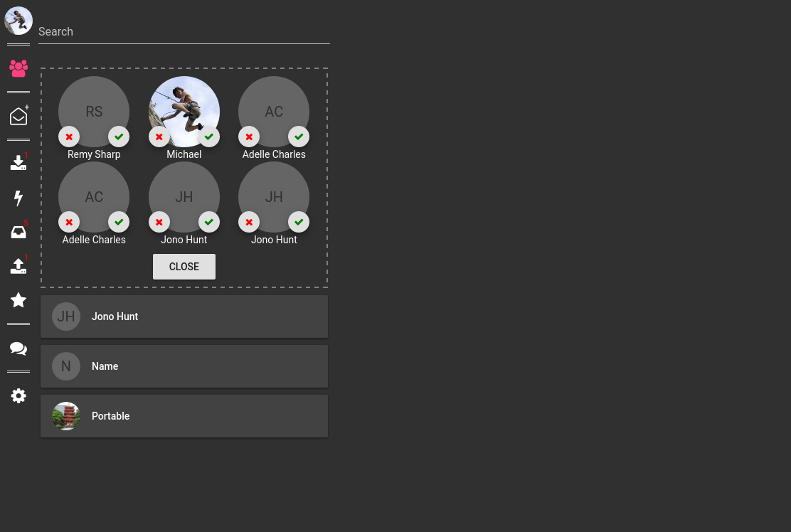Open the uploads icon in sidebar
The height and width of the screenshot is (532, 791).
(x=18, y=265)
